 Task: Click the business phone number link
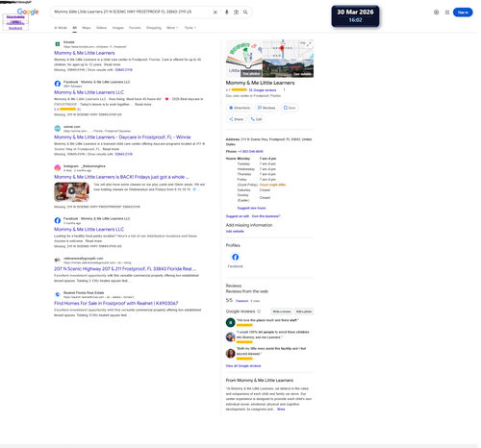pos(250,151)
